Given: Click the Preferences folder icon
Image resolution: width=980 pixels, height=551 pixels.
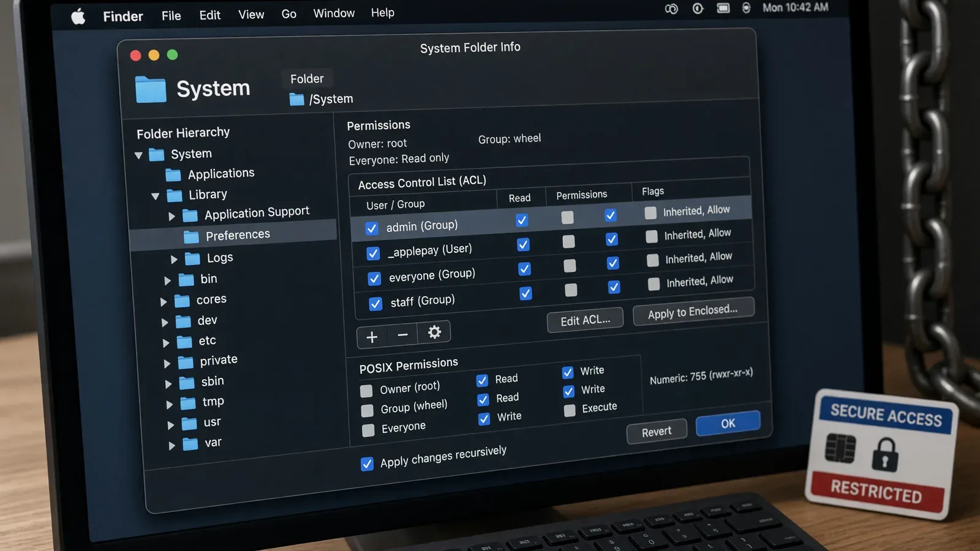Looking at the screenshot, I should point(192,236).
